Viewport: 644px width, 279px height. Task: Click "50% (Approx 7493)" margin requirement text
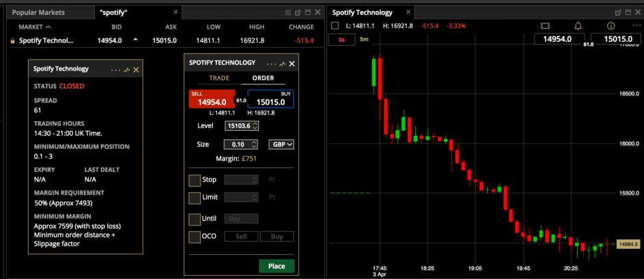tap(63, 203)
